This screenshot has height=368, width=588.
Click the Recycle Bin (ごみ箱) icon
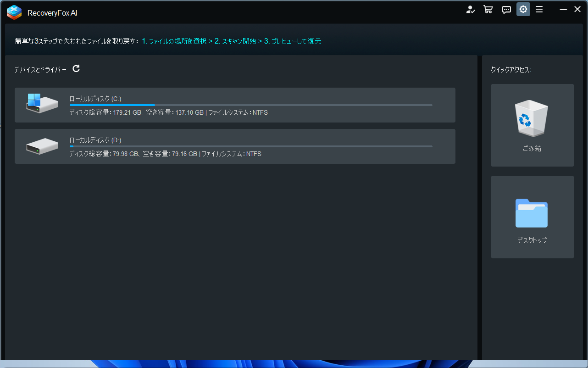point(532,119)
